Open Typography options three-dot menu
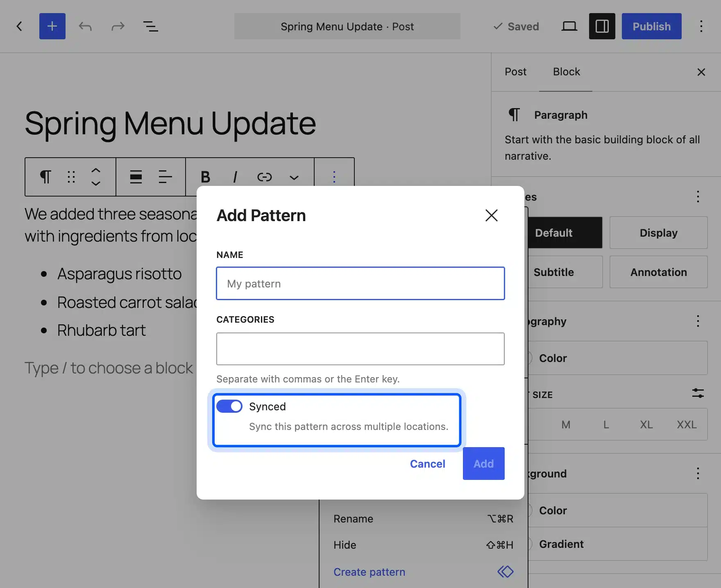Viewport: 721px width, 588px height. 698,321
